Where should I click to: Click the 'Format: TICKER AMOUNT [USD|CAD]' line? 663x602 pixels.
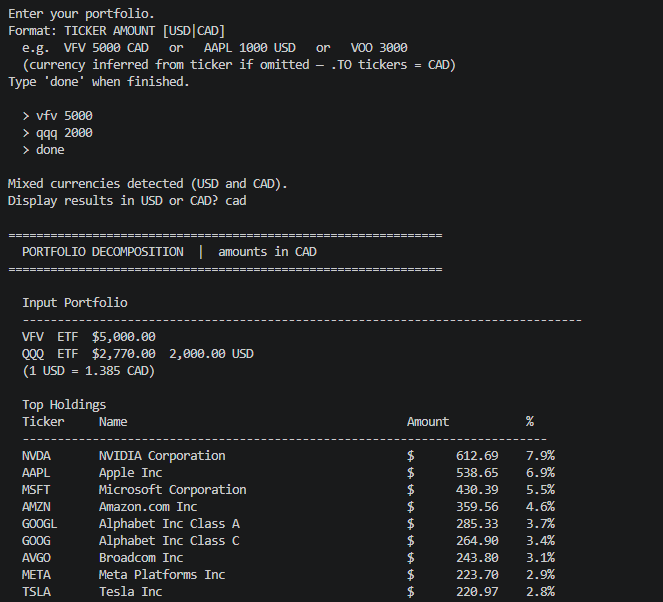point(116,31)
